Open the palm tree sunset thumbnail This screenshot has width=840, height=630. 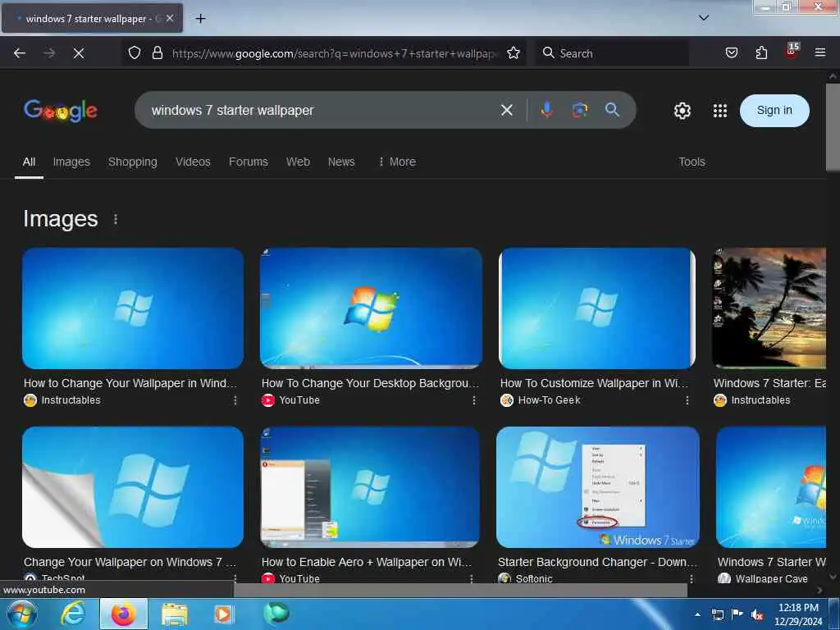pos(769,308)
